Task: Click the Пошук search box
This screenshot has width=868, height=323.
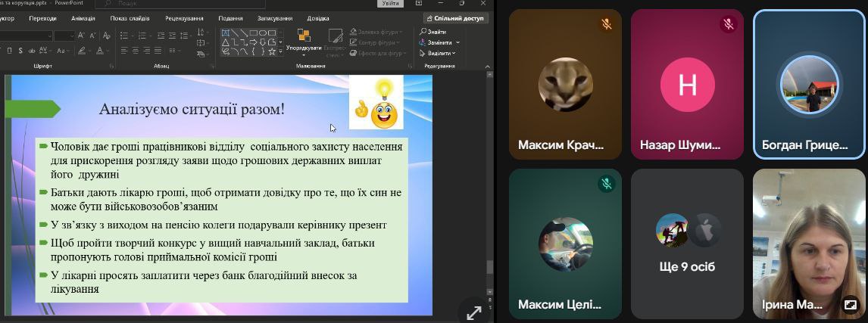Action: [x=180, y=3]
